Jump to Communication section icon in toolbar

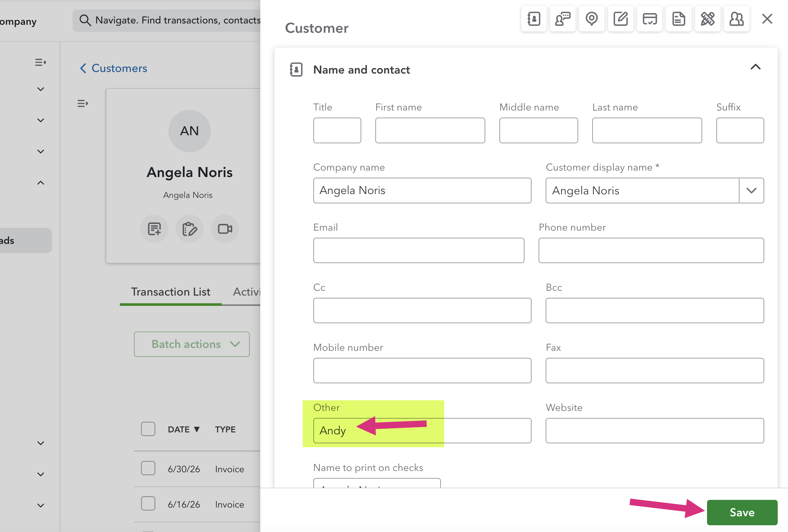tap(562, 19)
